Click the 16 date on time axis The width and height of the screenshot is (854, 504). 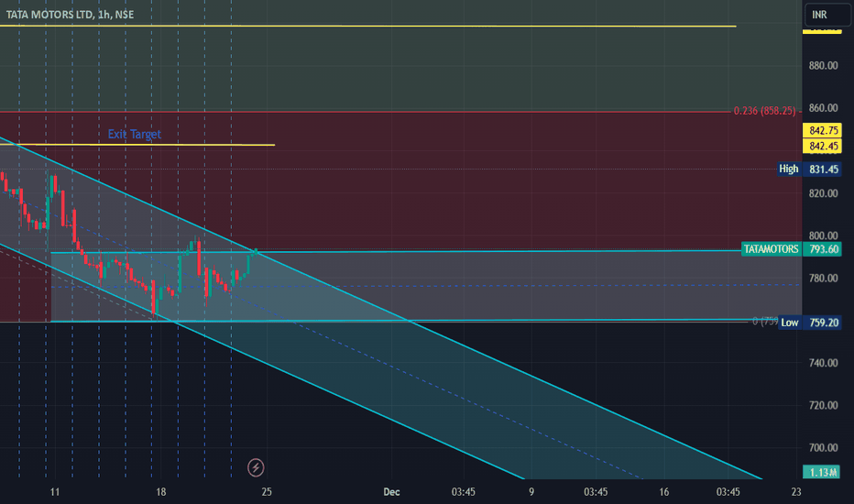tap(664, 492)
